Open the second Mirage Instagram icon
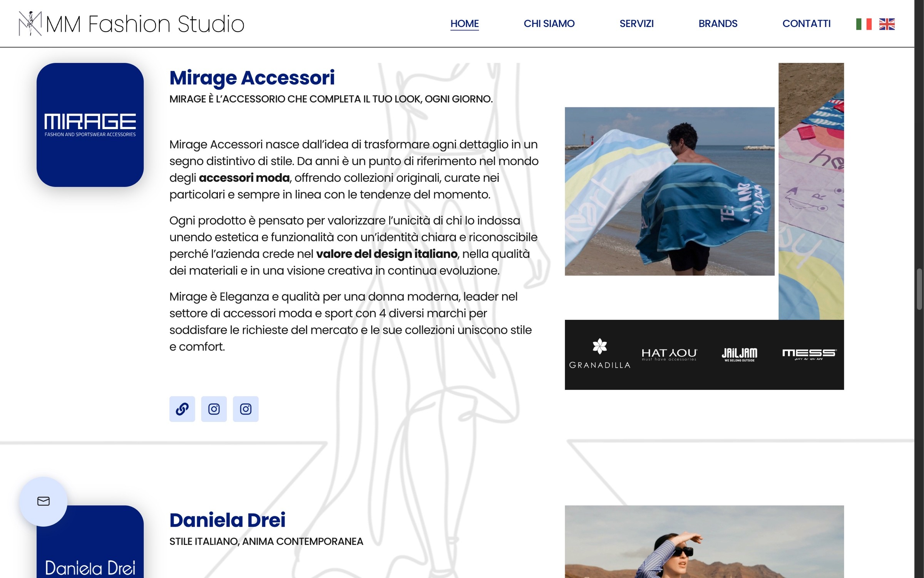The width and height of the screenshot is (924, 578). pos(246,409)
